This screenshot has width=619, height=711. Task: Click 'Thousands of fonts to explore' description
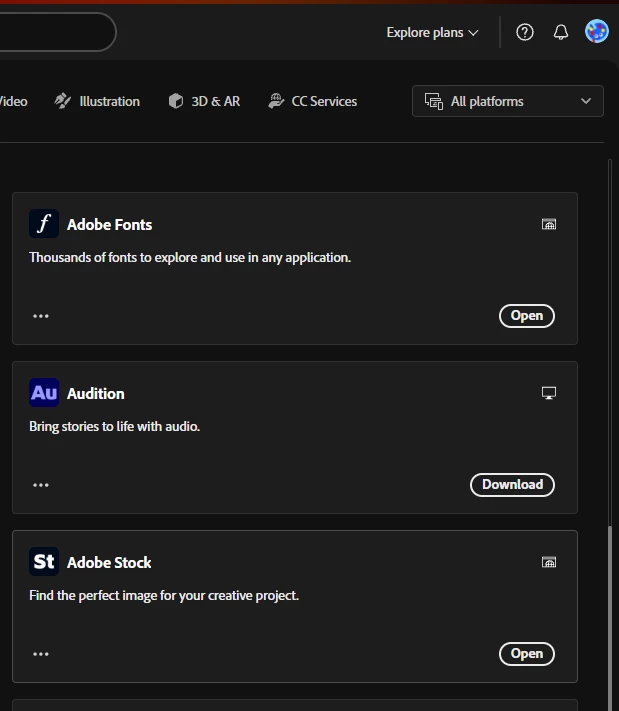(190, 258)
